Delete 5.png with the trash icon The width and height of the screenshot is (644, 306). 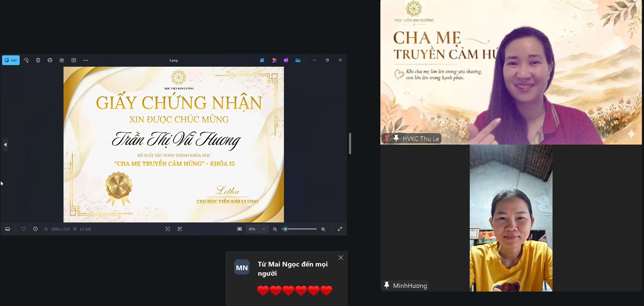click(x=38, y=60)
